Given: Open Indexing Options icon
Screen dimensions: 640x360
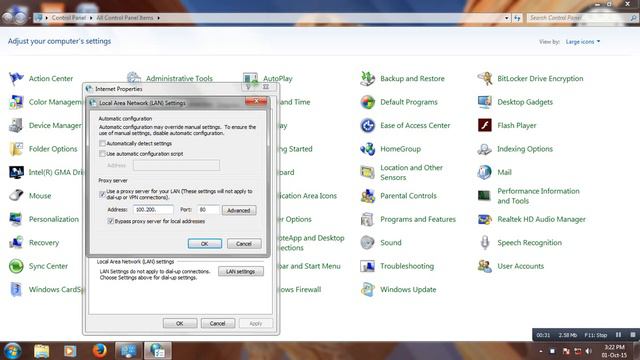Looking at the screenshot, I should click(x=484, y=149).
